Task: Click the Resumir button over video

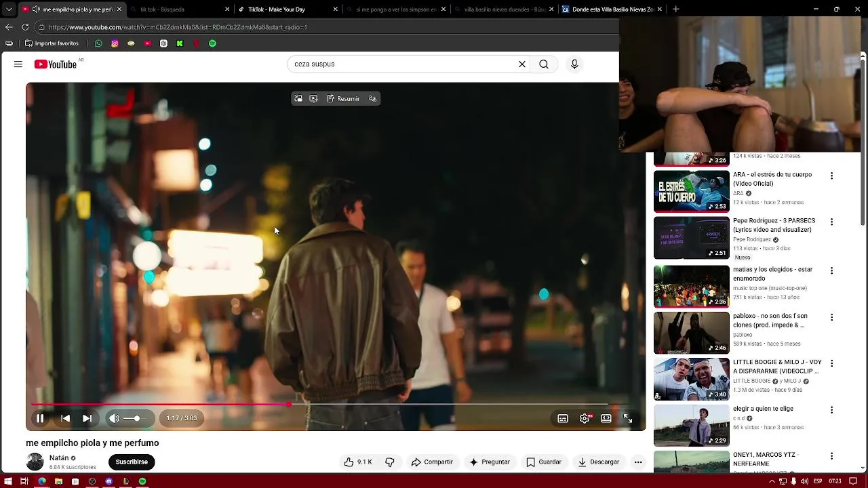Action: 343,99
